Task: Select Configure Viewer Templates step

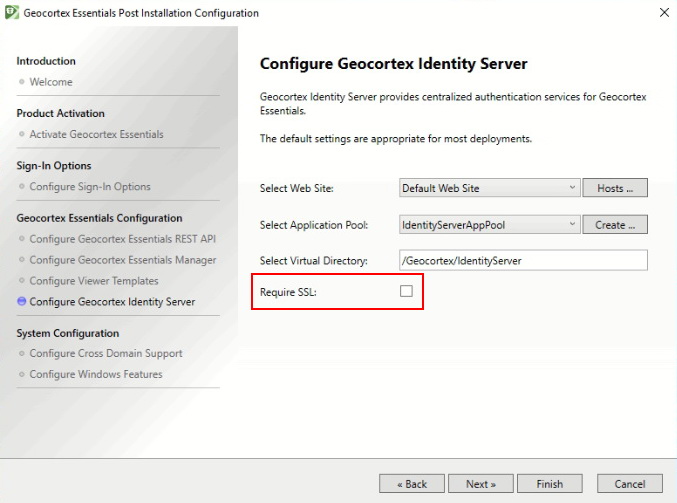Action: 94,281
